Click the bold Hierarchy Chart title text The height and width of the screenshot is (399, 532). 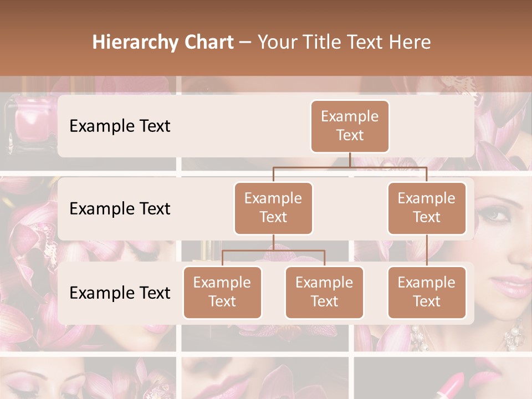[162, 42]
